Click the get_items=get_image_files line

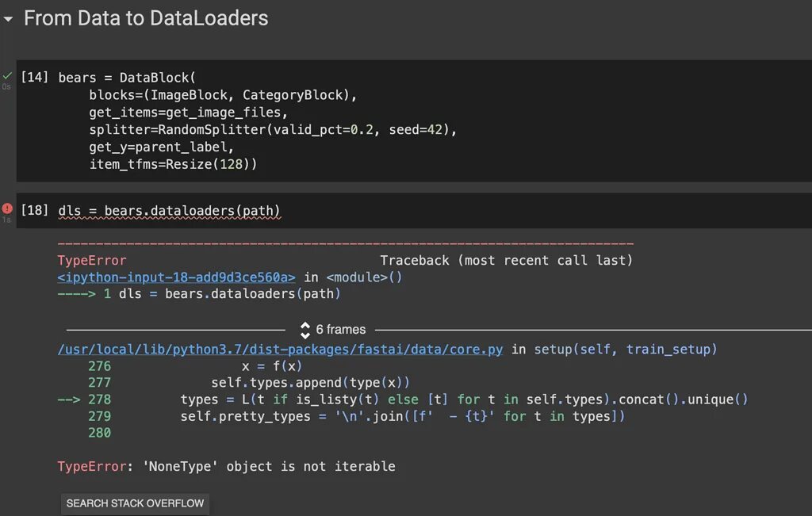188,113
